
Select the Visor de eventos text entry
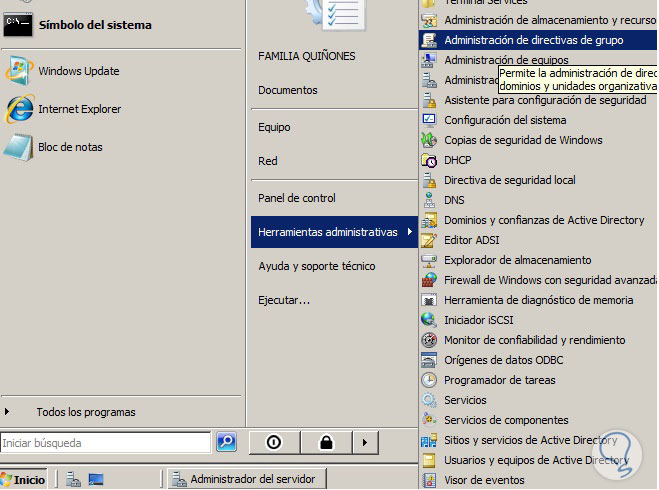484,480
